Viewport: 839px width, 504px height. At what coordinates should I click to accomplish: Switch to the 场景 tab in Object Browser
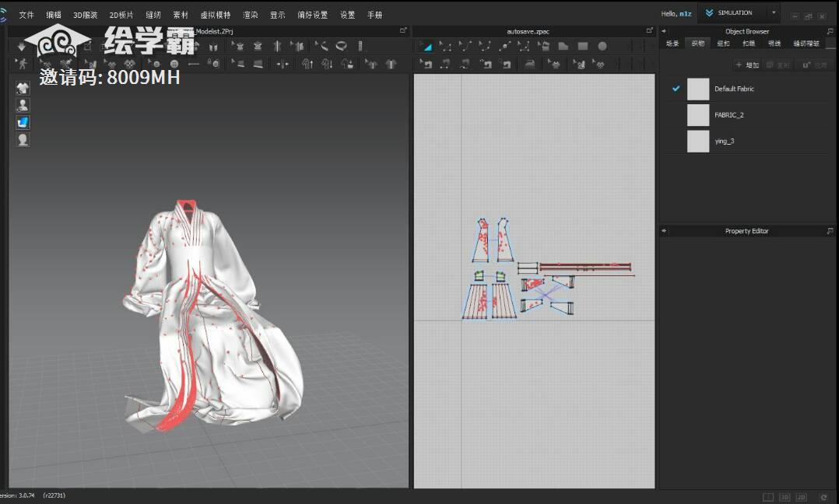tap(672, 44)
